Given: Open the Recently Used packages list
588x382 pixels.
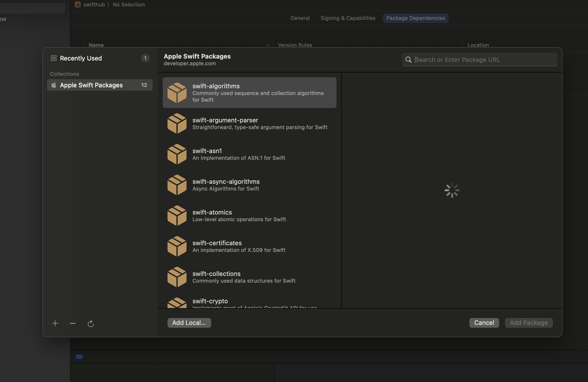Looking at the screenshot, I should 81,58.
